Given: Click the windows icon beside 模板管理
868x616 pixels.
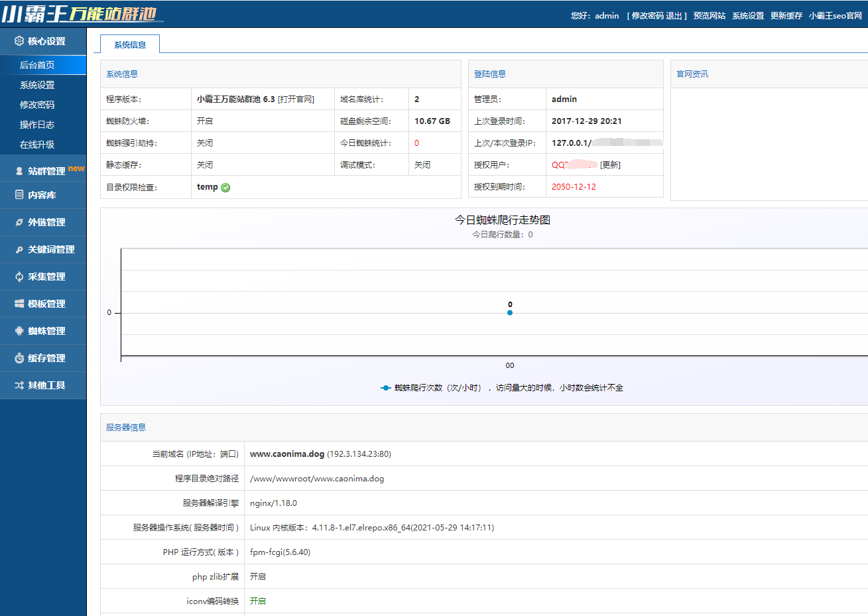Looking at the screenshot, I should click(x=19, y=304).
